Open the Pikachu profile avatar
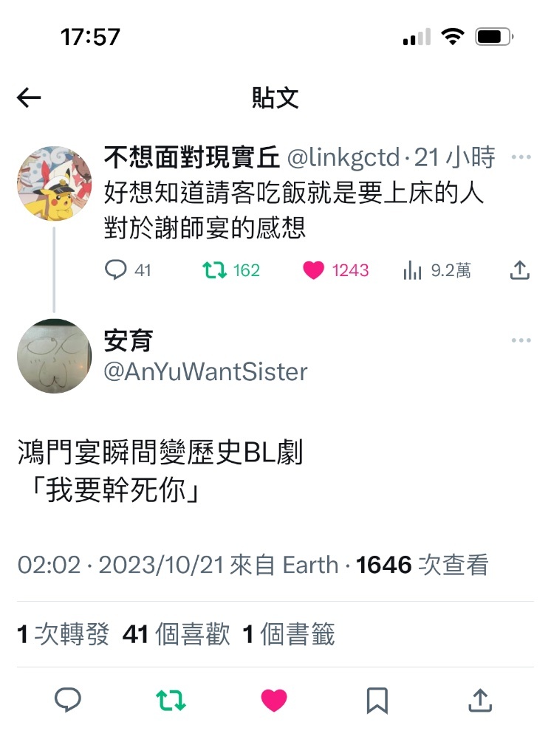Screen dimensions: 551x756 tap(54, 184)
